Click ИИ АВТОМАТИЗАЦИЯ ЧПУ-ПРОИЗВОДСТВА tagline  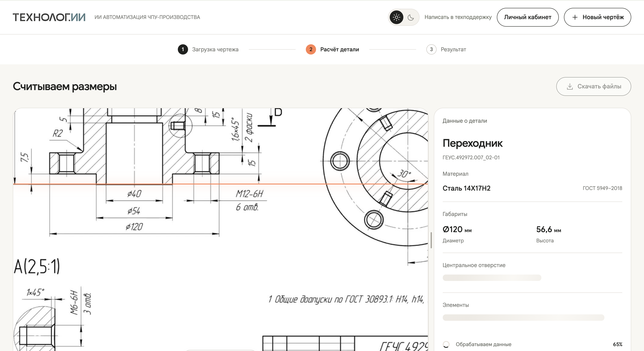147,17
